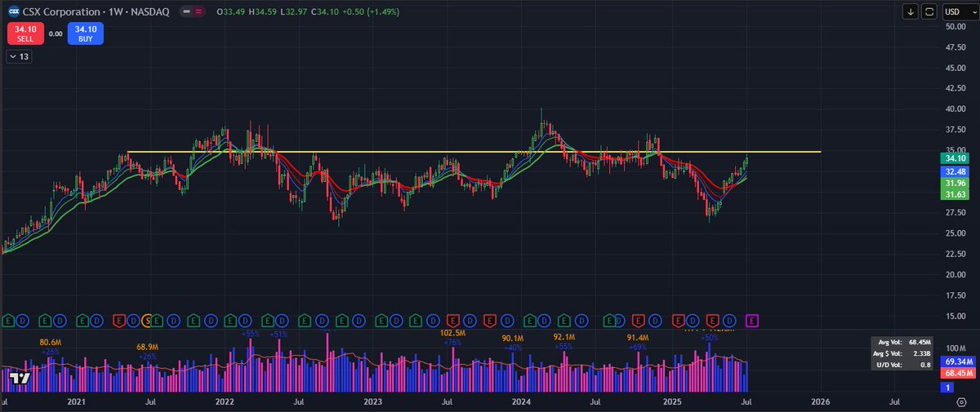The height and width of the screenshot is (412, 980).
Task: Select the yellow horizontal resistance line
Action: [474, 152]
